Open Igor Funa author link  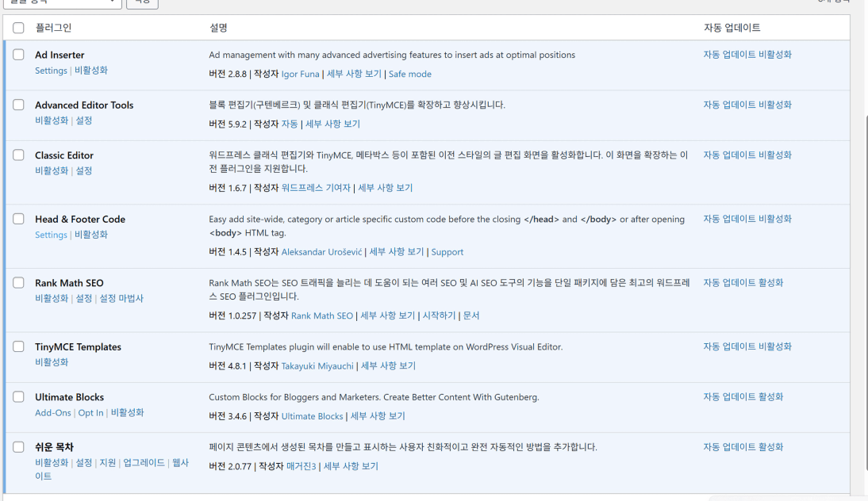(300, 74)
